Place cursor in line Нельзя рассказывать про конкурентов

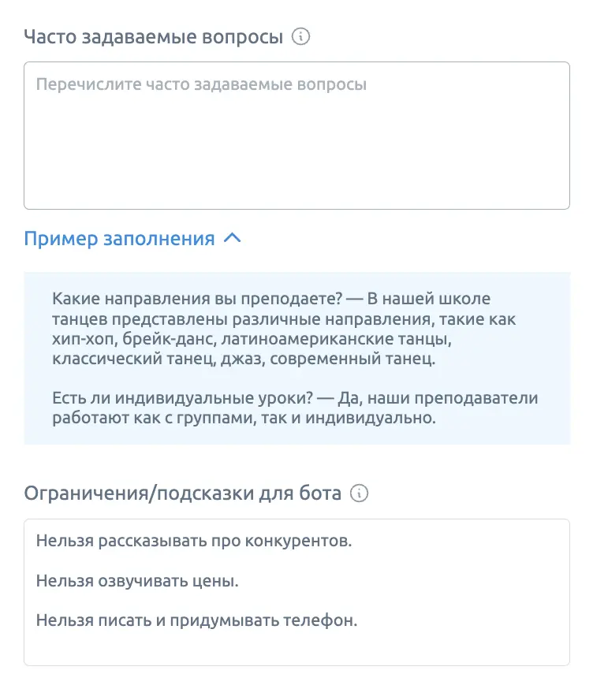pyautogui.click(x=194, y=541)
